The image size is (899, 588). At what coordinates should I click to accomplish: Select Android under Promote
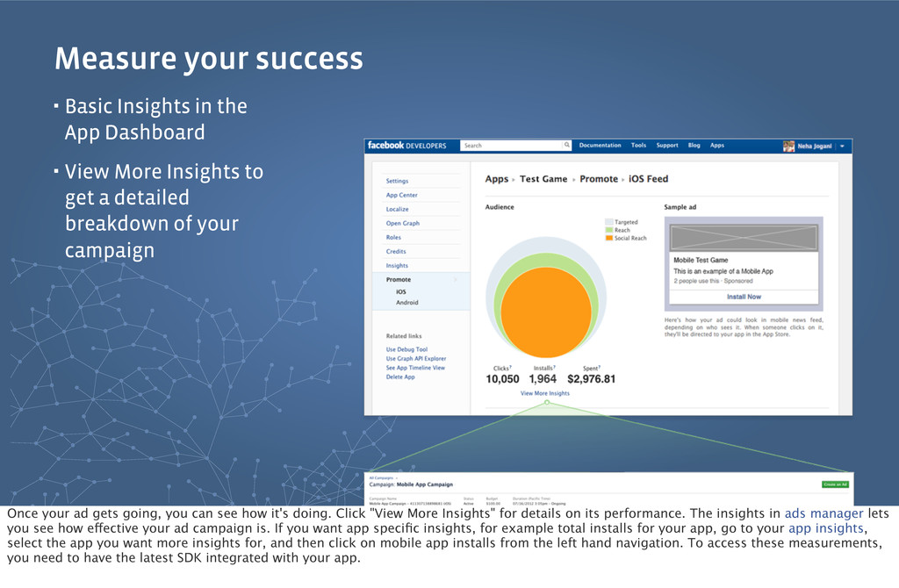[407, 303]
